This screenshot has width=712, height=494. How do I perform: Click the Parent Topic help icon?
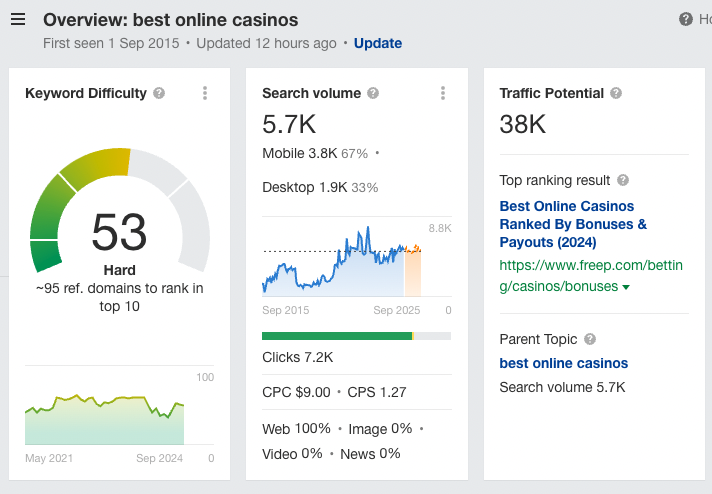[590, 339]
